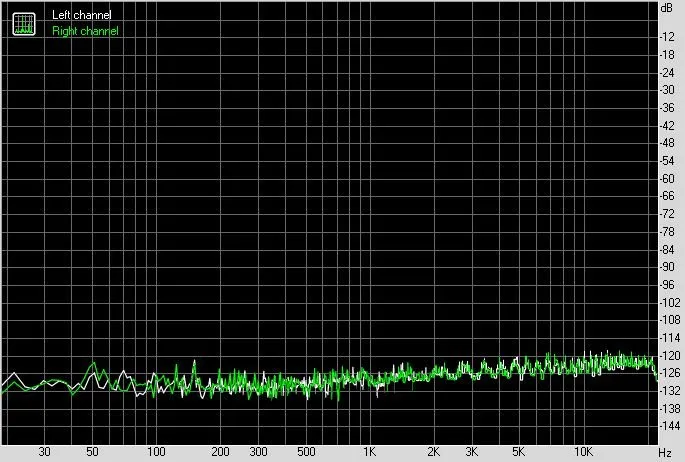
Task: Click the 30 Hz frequency label
Action: pos(44,452)
